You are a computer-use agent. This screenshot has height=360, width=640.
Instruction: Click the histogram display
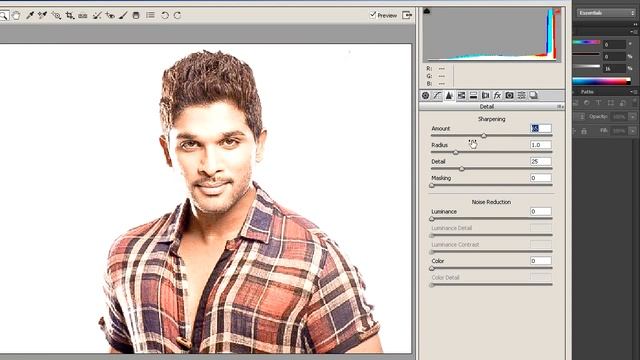tap(492, 35)
